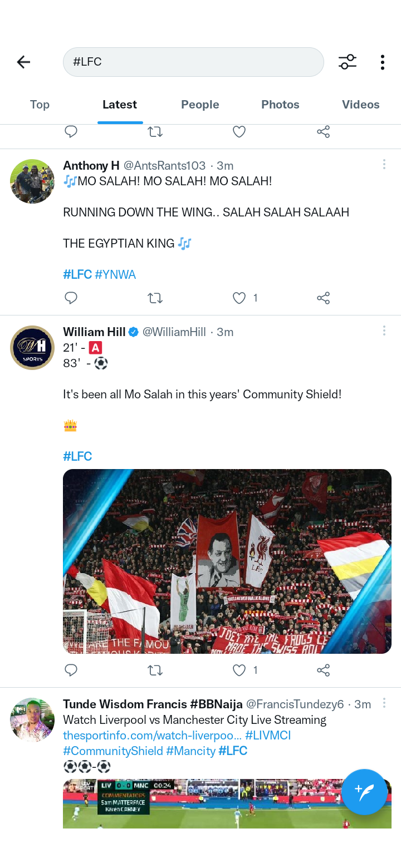Reply to Anthony H's Mo Salah tweet
The width and height of the screenshot is (401, 868).
tap(71, 298)
